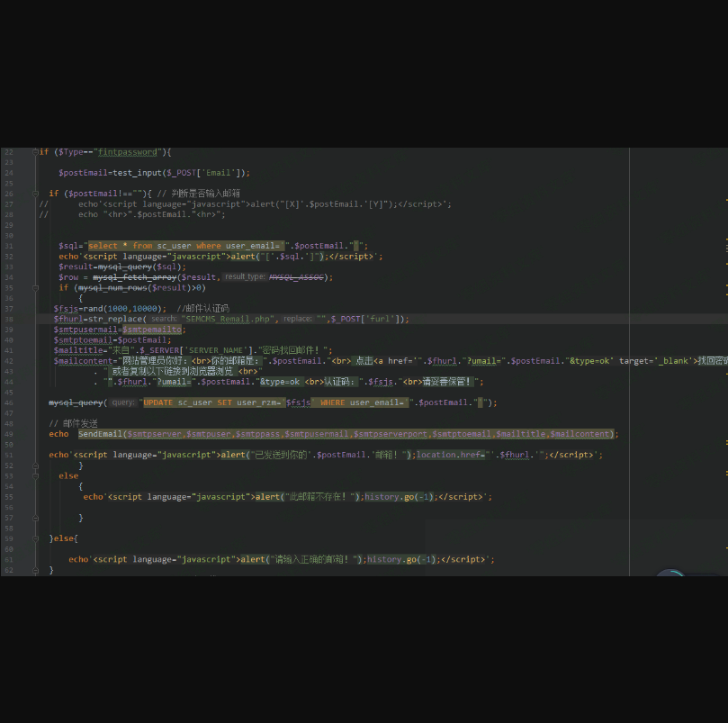Click the fold end marker on line 62

34,570
